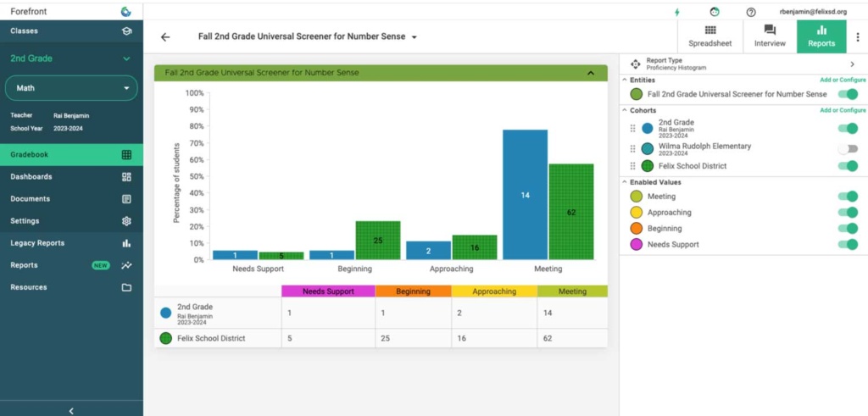Switch to the Spreadsheet tab
The image size is (868, 416).
pos(709,36)
